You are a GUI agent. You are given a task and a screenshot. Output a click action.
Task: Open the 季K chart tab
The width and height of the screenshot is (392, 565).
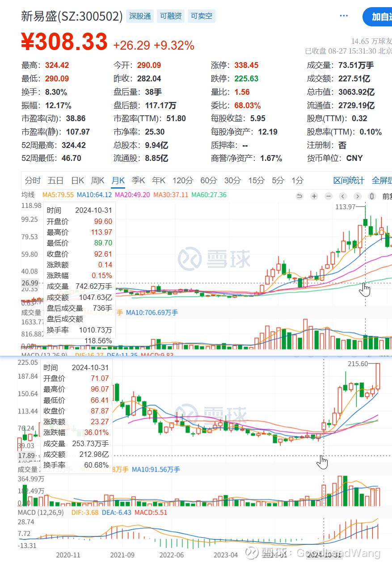pyautogui.click(x=138, y=181)
